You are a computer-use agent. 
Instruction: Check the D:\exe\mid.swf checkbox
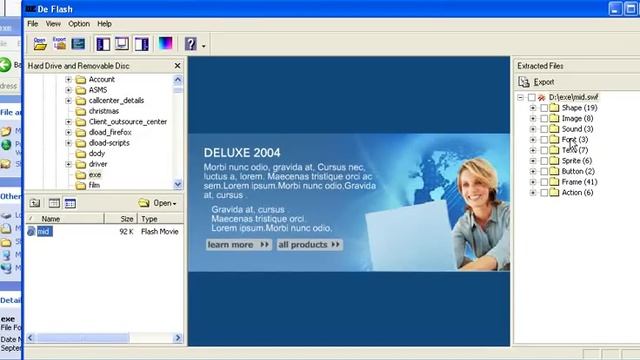(x=531, y=97)
